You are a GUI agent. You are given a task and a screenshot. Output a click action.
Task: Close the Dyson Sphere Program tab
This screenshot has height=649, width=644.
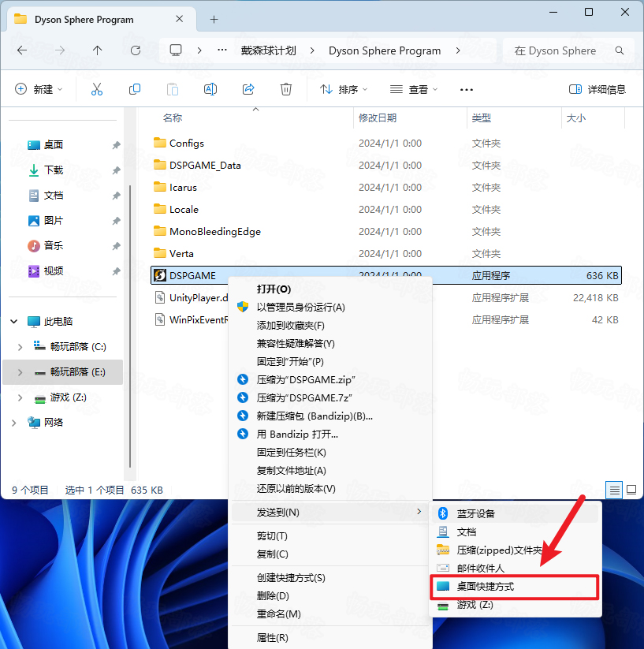179,19
